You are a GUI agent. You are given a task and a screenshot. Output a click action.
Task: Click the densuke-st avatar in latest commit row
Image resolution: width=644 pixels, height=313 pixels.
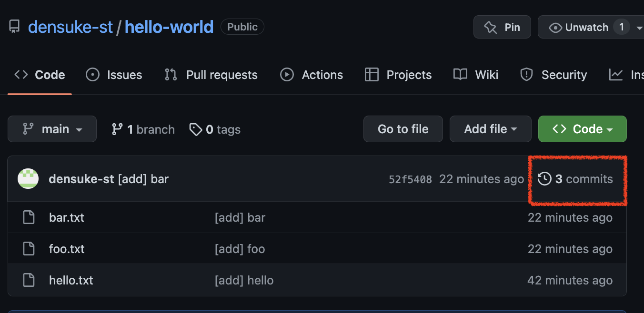tap(28, 179)
